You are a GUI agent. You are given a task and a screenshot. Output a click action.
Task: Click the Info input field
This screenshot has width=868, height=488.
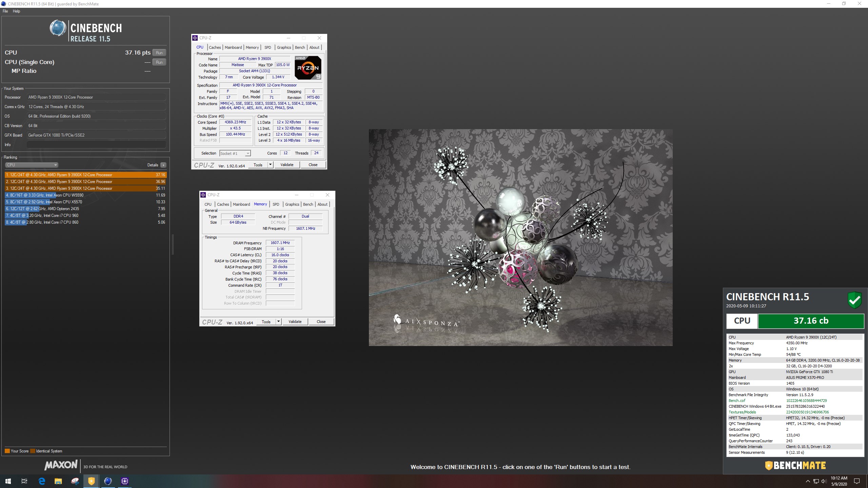[x=96, y=145]
